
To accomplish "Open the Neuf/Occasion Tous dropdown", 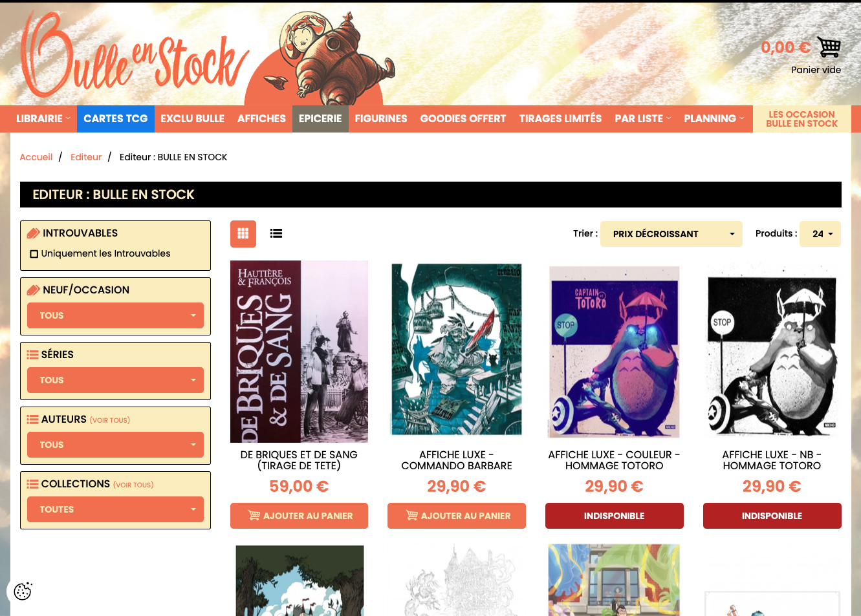I will [116, 315].
